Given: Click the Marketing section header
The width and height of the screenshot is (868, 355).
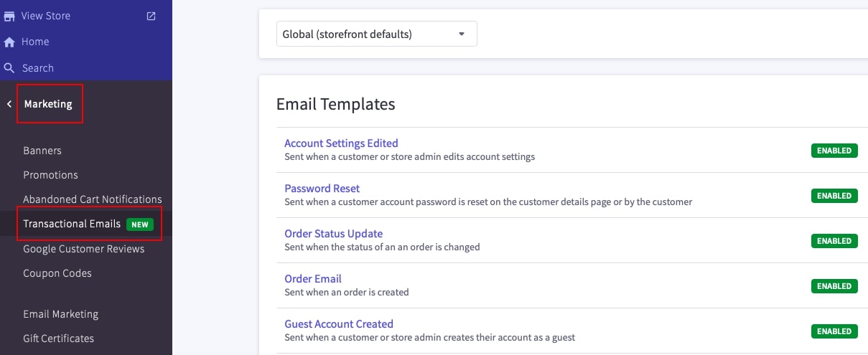Looking at the screenshot, I should pyautogui.click(x=48, y=104).
